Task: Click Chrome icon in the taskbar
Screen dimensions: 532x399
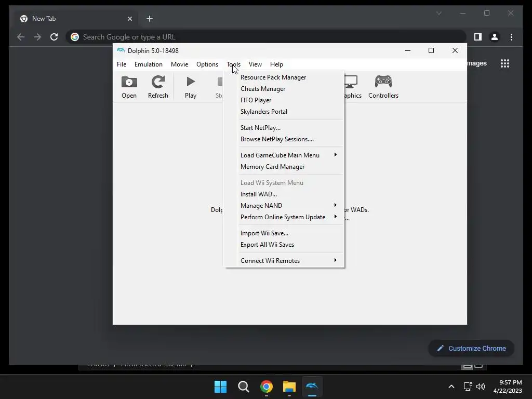Action: (x=267, y=387)
